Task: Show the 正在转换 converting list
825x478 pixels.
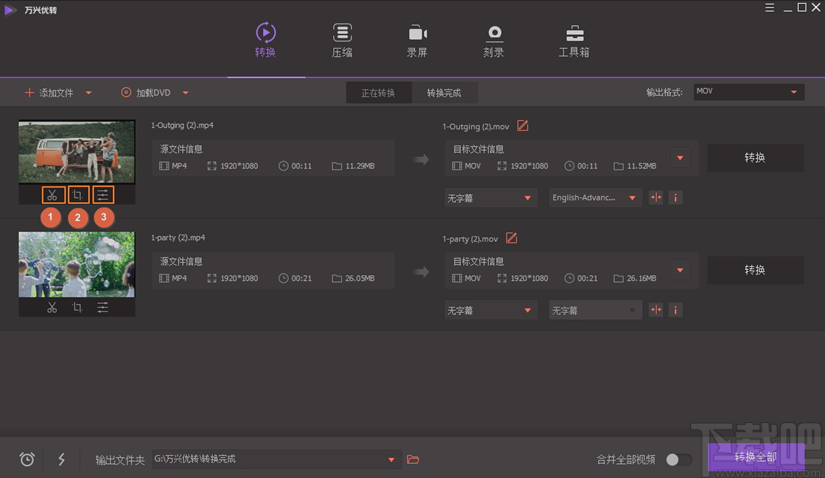Action: click(378, 93)
